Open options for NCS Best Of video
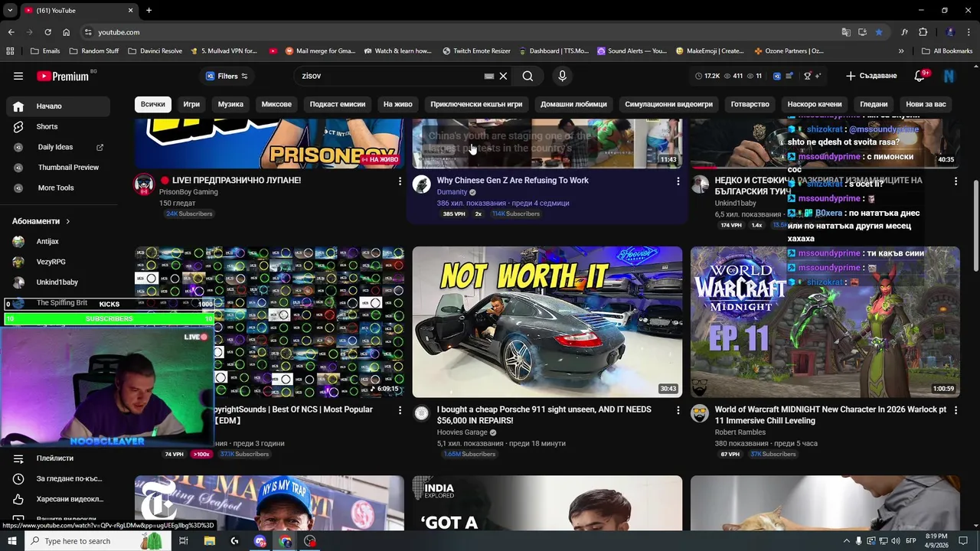 coord(400,410)
